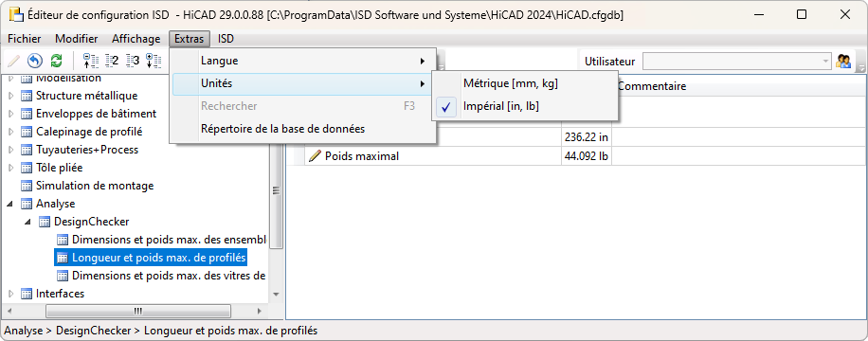Viewport: 868px width, 341px height.
Task: Click the user management icon beside Utilisateur
Action: click(x=843, y=62)
